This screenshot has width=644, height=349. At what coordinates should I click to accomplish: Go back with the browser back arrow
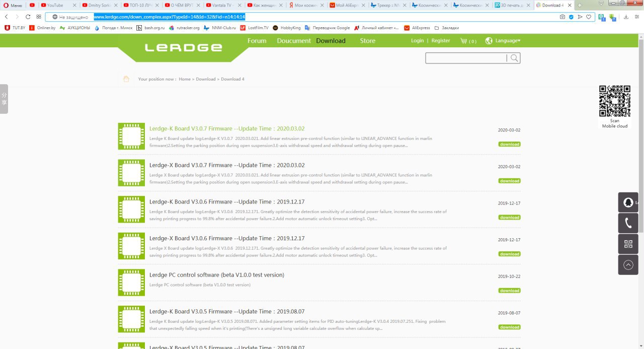tap(6, 17)
